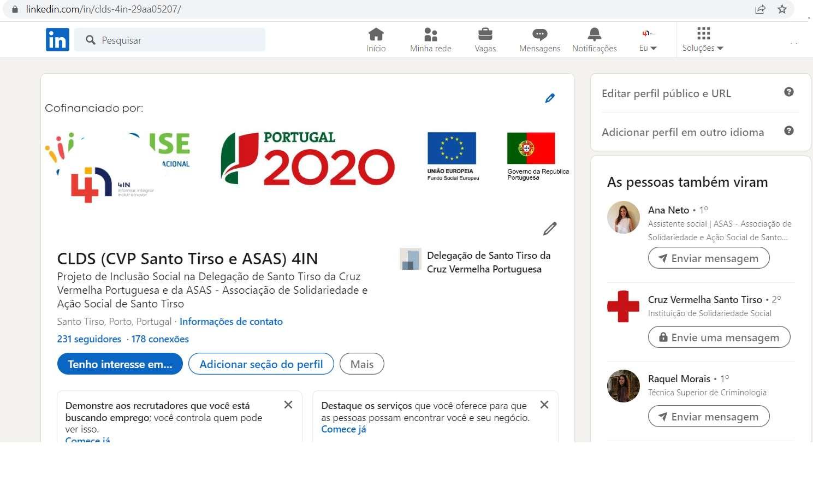Image resolution: width=813 pixels, height=504 pixels.
Task: Click the Delegação de Santo Tirso logo thumbnail
Action: 410,259
